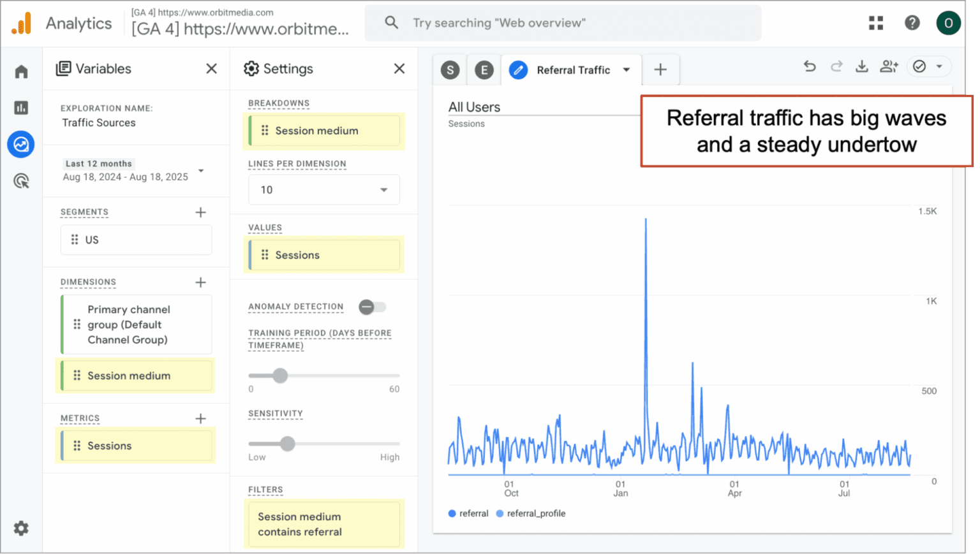This screenshot has width=980, height=554.
Task: Open Admin gear icon at bottom left
Action: [x=21, y=528]
